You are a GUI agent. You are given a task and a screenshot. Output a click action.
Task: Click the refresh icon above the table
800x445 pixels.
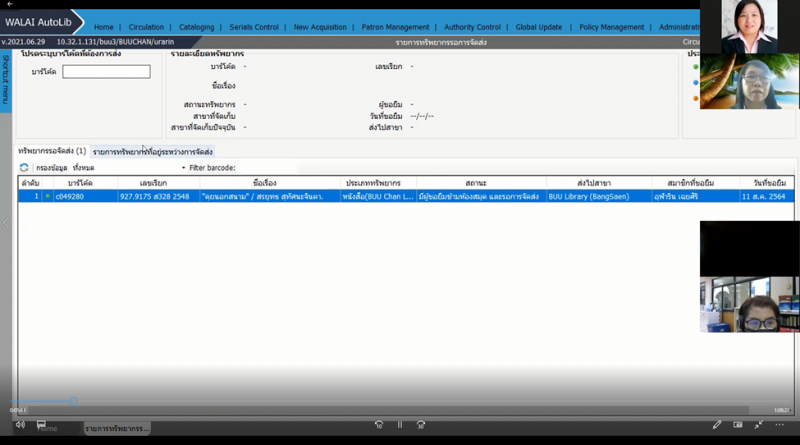[x=24, y=167]
